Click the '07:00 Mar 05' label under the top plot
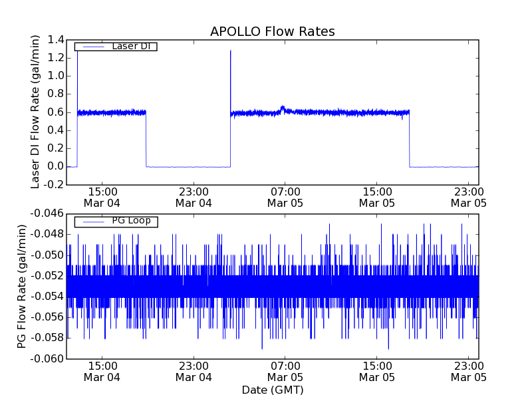This screenshot has width=532, height=399. point(285,197)
